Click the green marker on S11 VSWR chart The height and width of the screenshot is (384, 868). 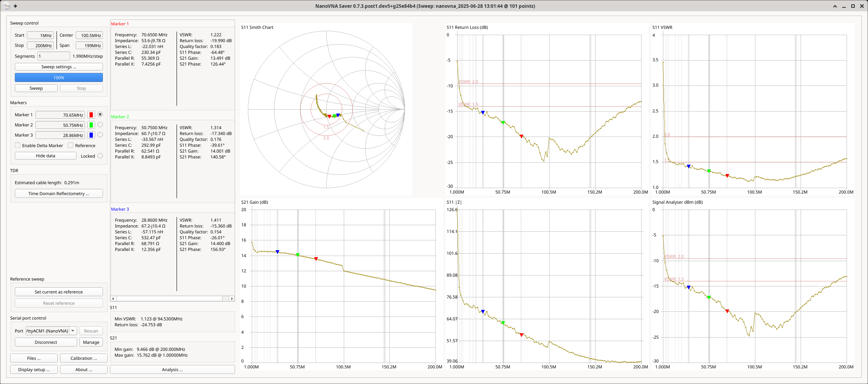709,171
